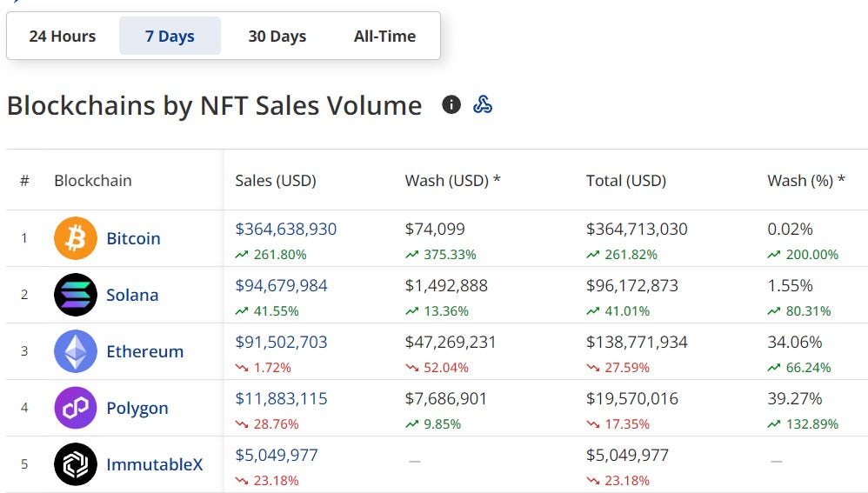Click Polygon wash percent 39.27%

794,398
